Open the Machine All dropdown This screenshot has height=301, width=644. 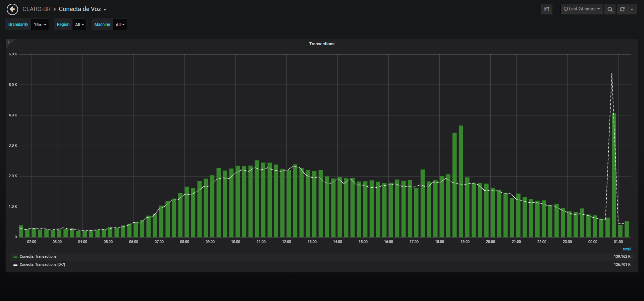click(120, 24)
